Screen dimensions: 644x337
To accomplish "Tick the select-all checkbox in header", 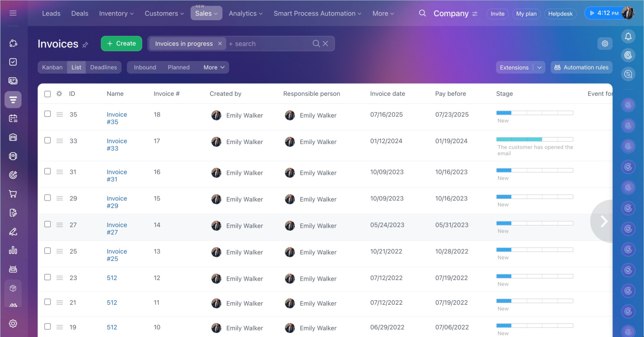I will coord(47,94).
